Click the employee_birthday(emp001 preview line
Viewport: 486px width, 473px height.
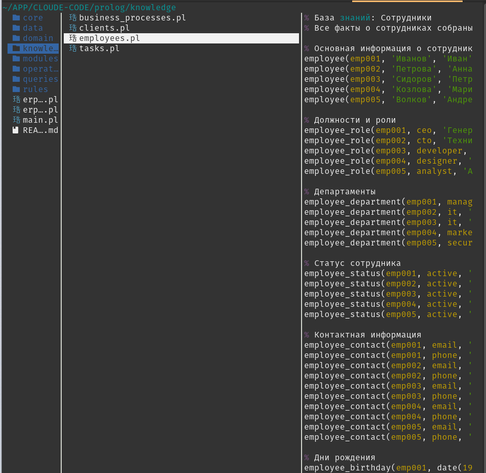pyautogui.click(x=388, y=468)
